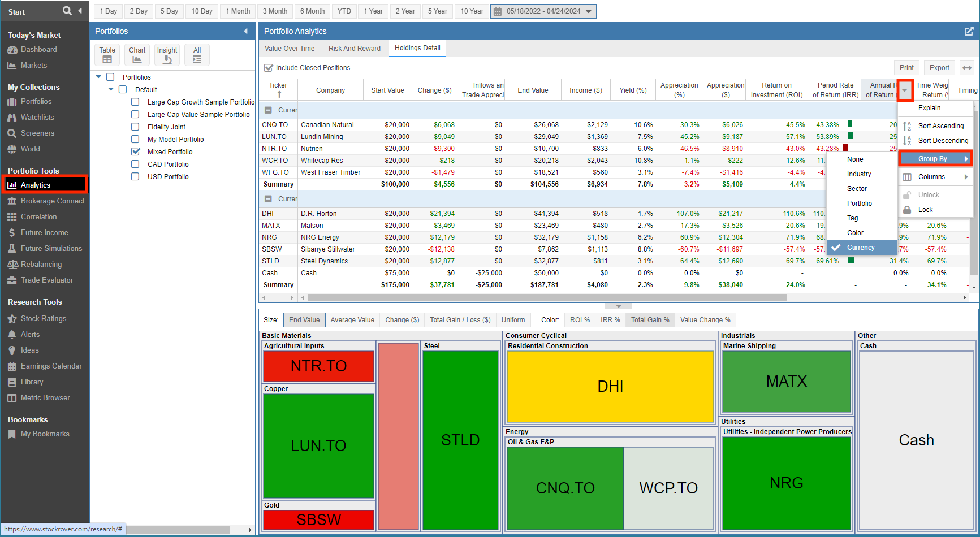Image resolution: width=980 pixels, height=537 pixels.
Task: Click Trade Evaluator briefcase icon
Action: (12, 280)
